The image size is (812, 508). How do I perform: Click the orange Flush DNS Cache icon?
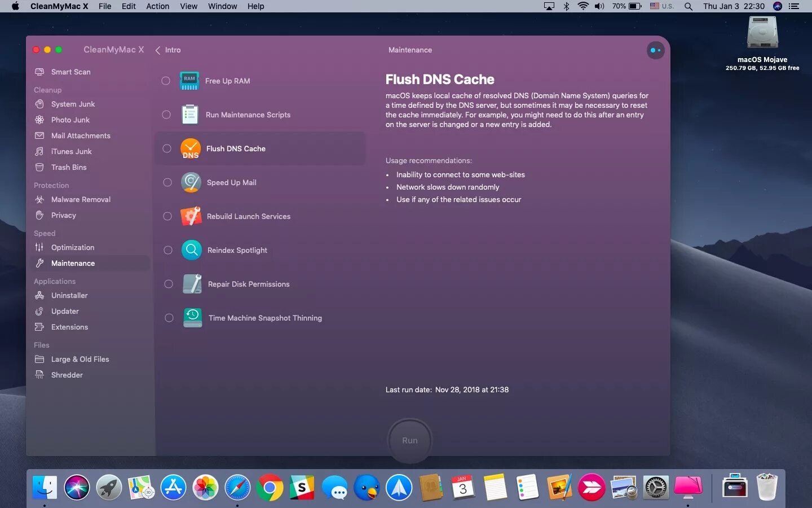(x=191, y=148)
